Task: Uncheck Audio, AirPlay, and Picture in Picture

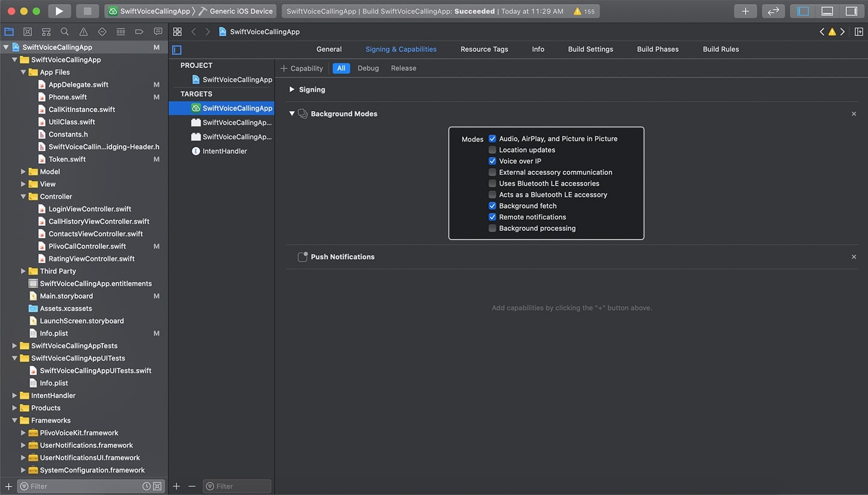Action: pyautogui.click(x=492, y=139)
